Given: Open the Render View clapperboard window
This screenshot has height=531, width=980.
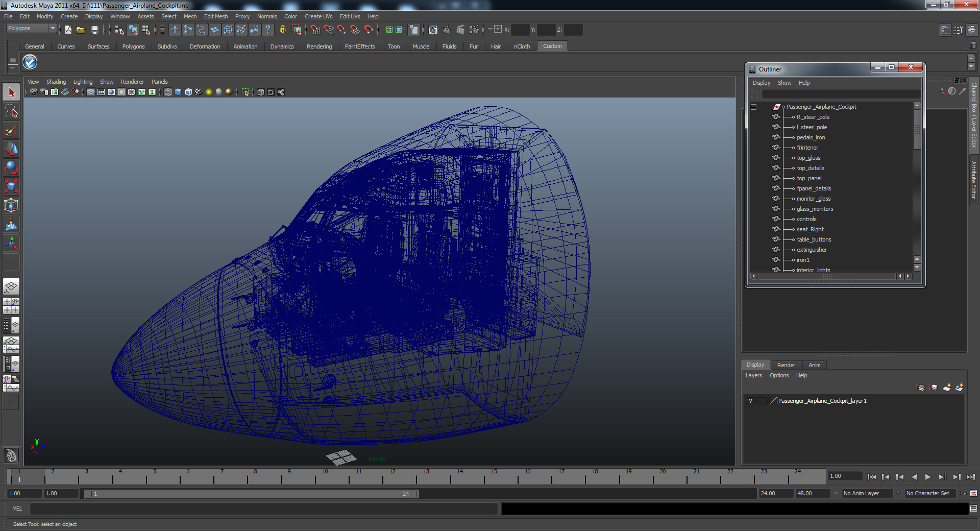Looking at the screenshot, I should coord(433,30).
